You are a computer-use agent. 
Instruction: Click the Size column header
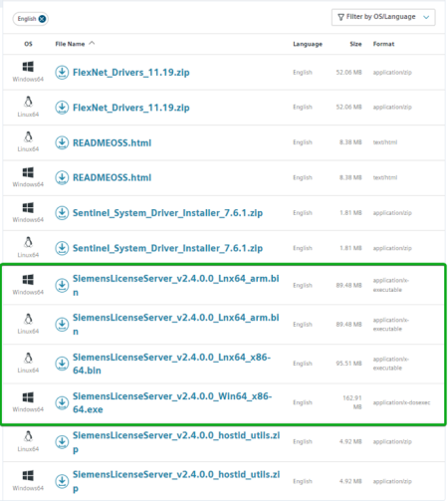355,44
